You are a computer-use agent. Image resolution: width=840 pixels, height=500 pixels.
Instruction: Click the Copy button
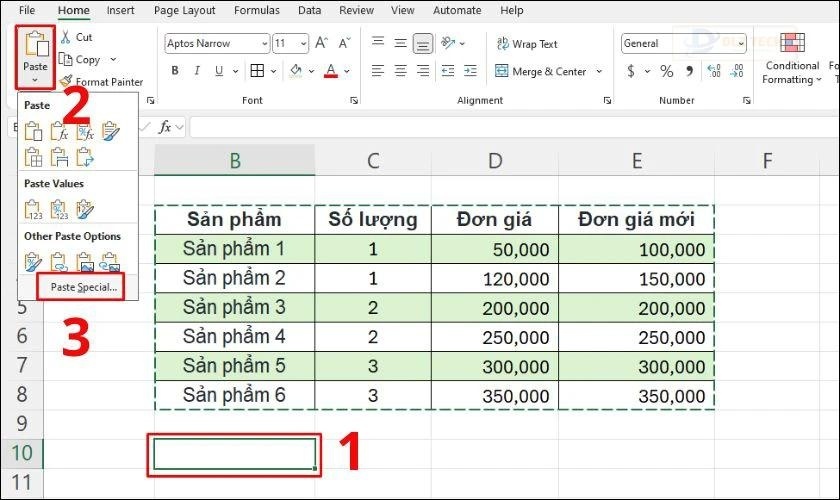(86, 60)
